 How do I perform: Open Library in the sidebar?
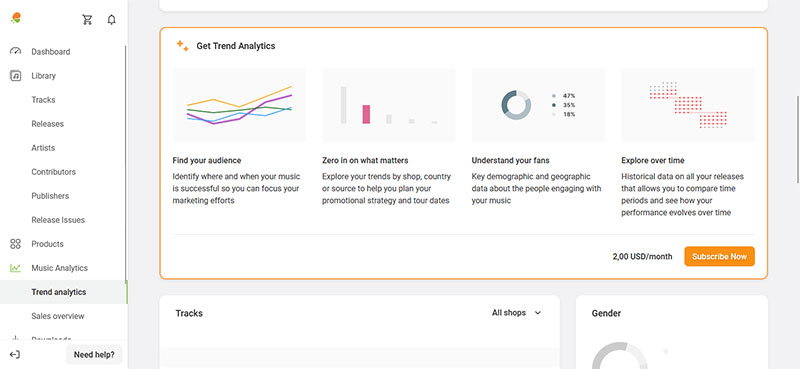pos(43,76)
